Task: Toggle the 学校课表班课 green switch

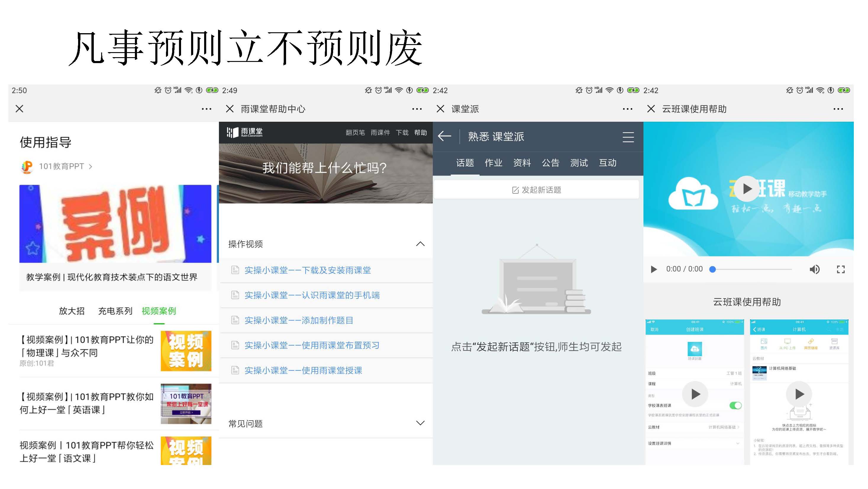Action: coord(735,405)
